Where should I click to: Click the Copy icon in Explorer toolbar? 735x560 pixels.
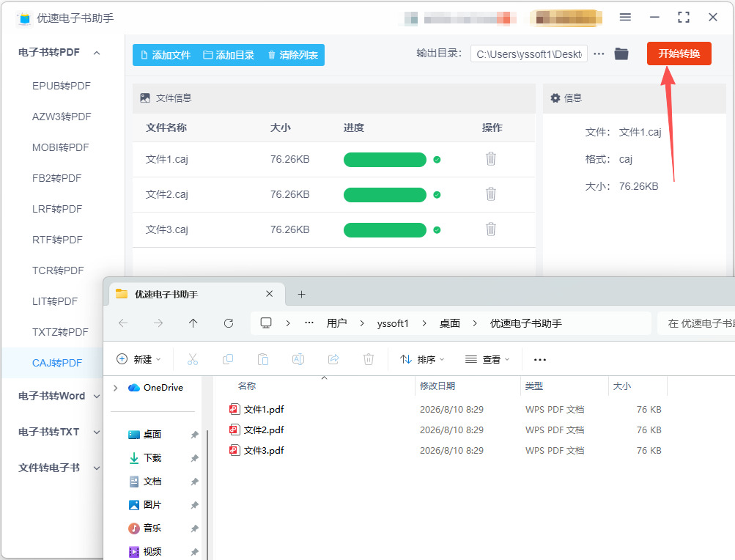pyautogui.click(x=228, y=359)
